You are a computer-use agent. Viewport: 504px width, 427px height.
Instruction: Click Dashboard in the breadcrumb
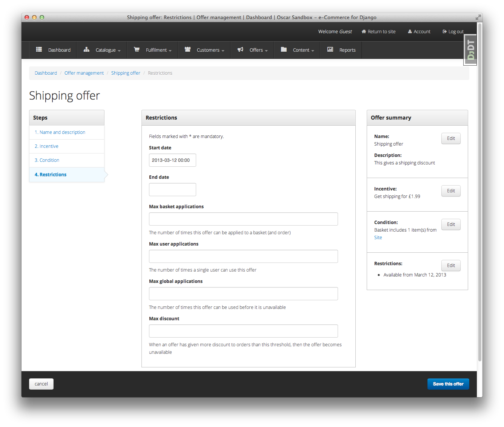pos(46,73)
